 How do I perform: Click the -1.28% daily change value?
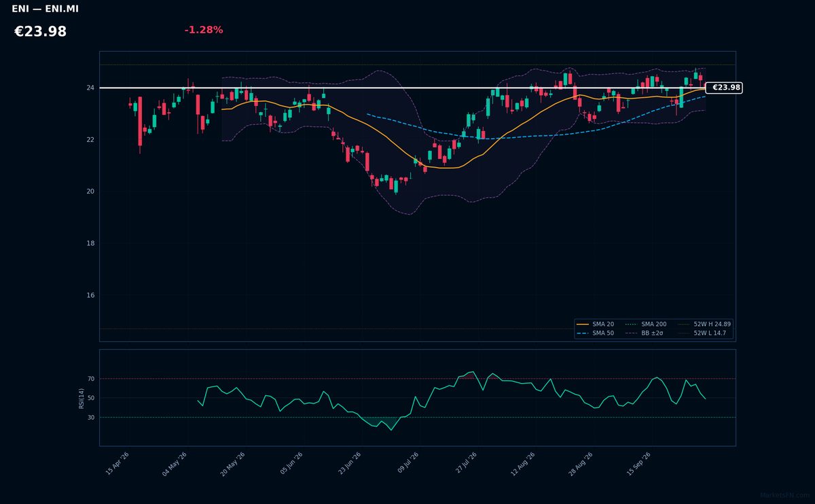point(203,30)
